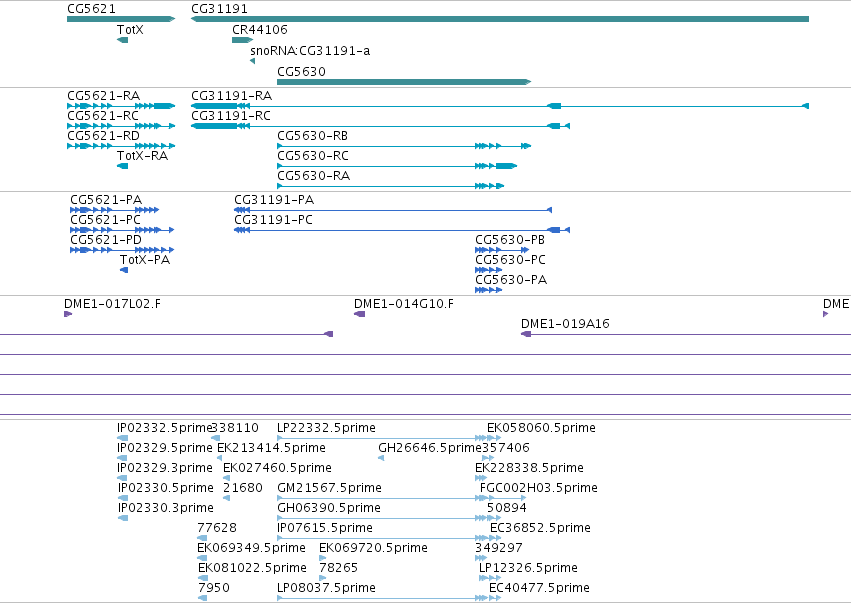Select the 7950 EST feature

point(202,599)
